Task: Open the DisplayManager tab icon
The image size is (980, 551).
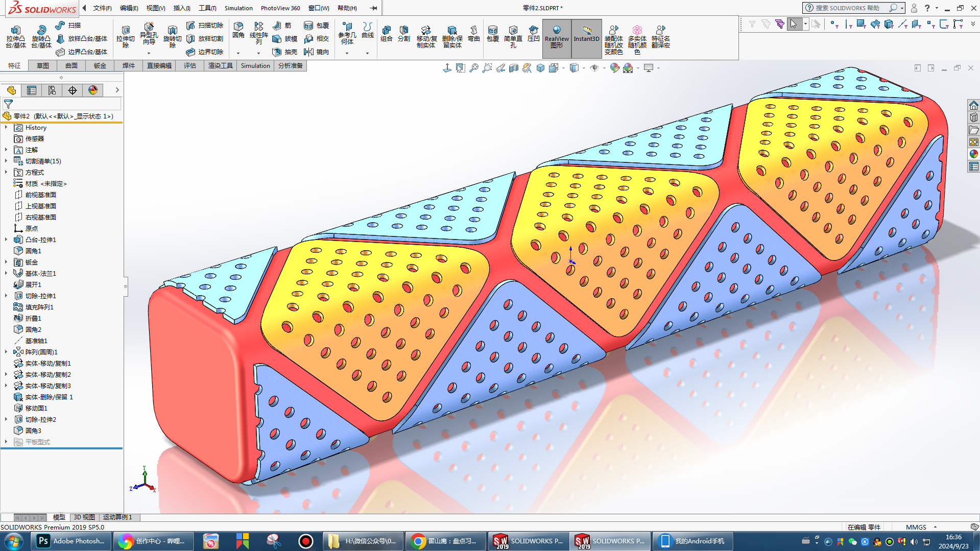Action: pos(93,90)
